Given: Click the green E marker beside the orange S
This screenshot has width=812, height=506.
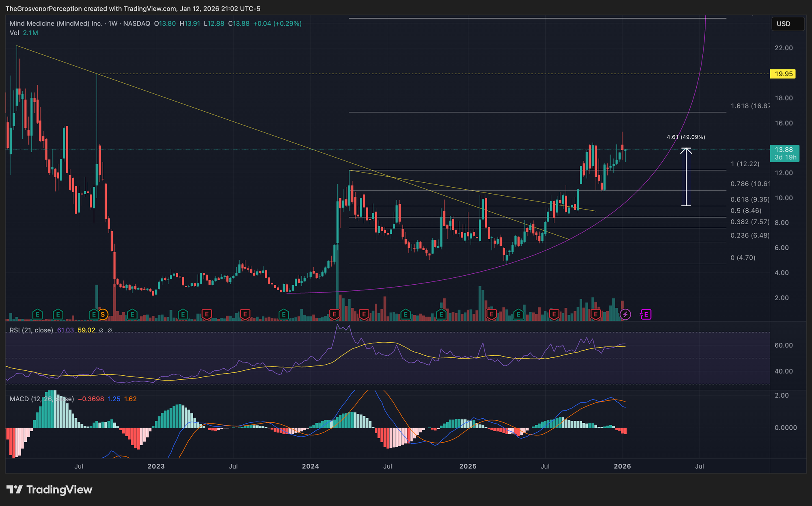Looking at the screenshot, I should point(94,314).
